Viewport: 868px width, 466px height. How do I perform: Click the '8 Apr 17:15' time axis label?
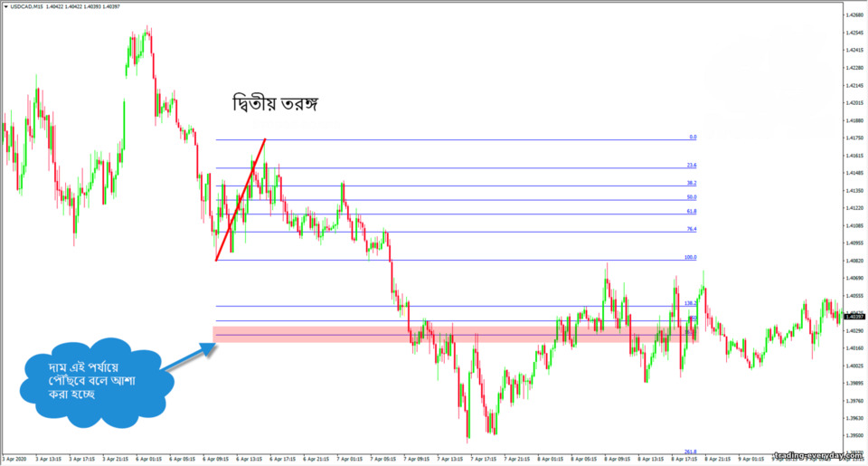click(684, 459)
